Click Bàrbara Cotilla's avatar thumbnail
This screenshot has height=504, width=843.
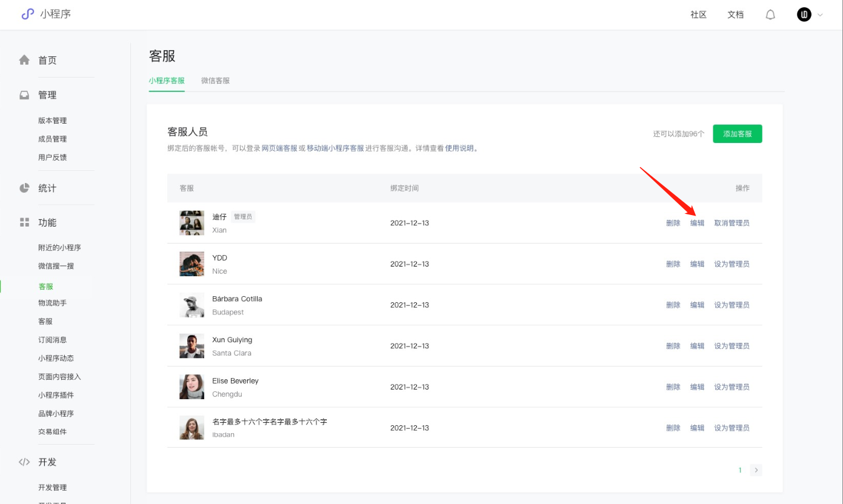tap(192, 305)
